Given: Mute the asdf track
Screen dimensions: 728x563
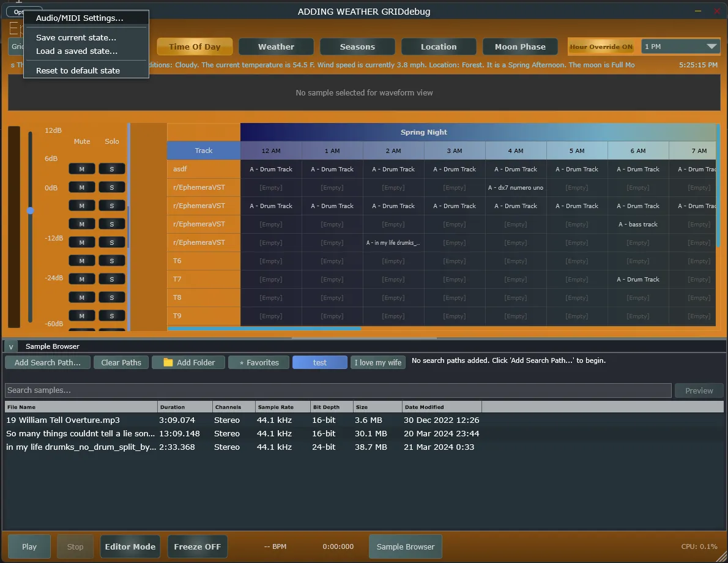Looking at the screenshot, I should [x=81, y=169].
